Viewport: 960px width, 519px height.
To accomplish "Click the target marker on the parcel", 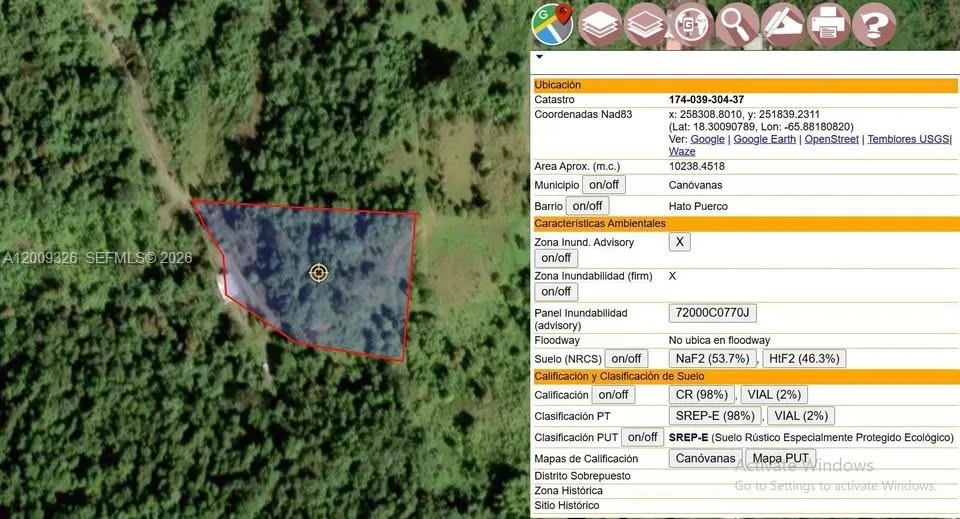I will click(x=318, y=272).
